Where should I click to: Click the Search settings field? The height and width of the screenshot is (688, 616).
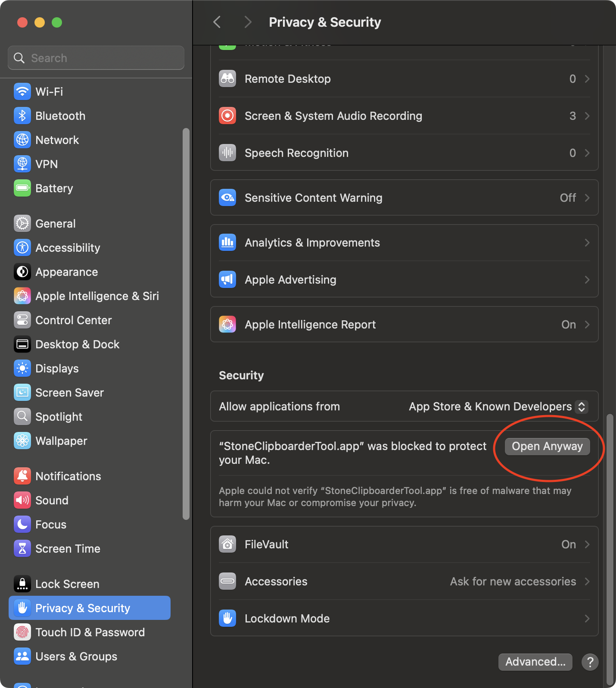pos(96,58)
